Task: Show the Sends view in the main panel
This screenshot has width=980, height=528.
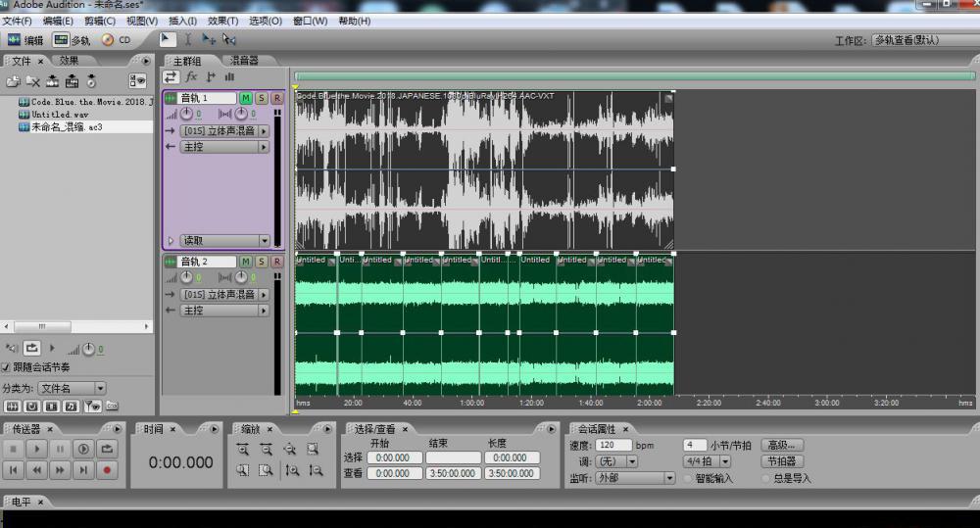Action: tap(211, 76)
